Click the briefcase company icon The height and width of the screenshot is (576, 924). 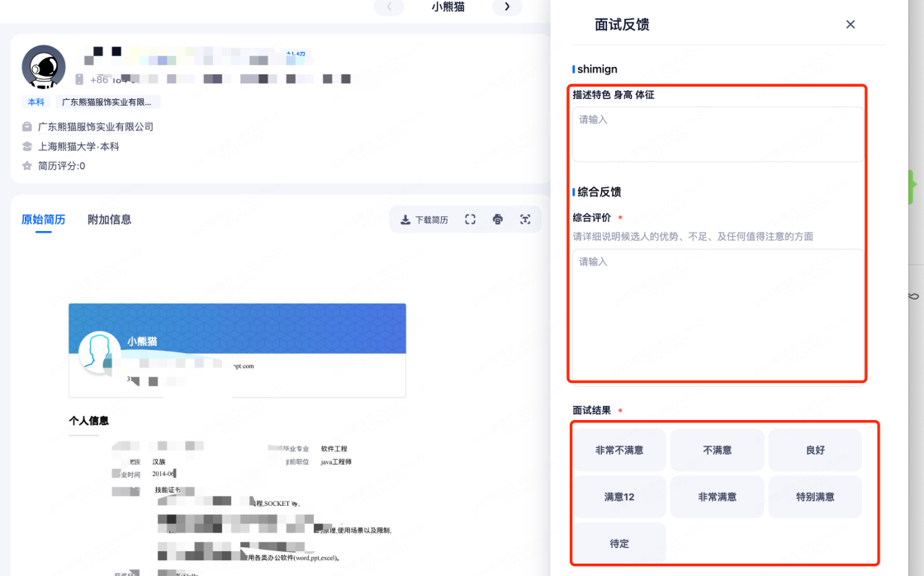tap(27, 127)
